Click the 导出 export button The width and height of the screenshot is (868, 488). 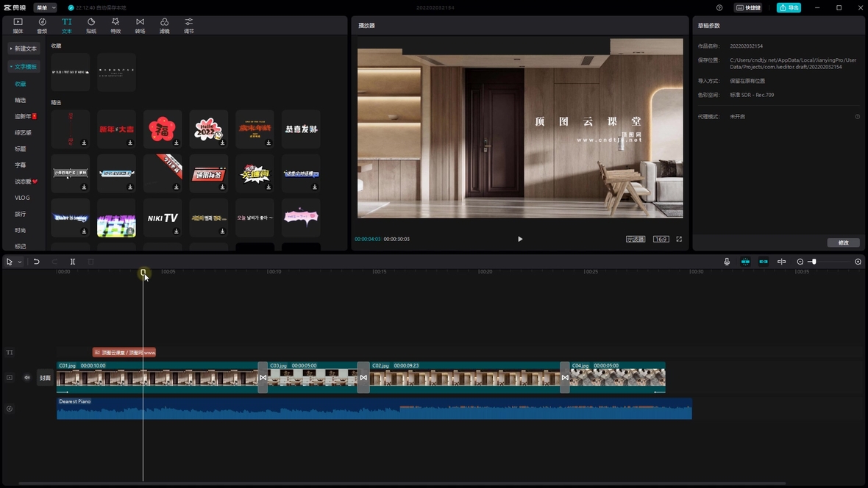click(789, 8)
